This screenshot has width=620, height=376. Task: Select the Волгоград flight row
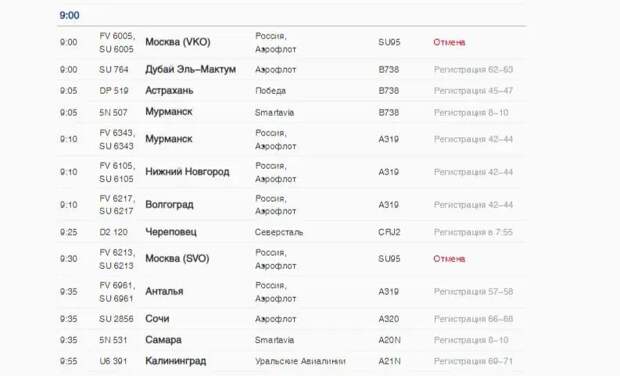(291, 205)
